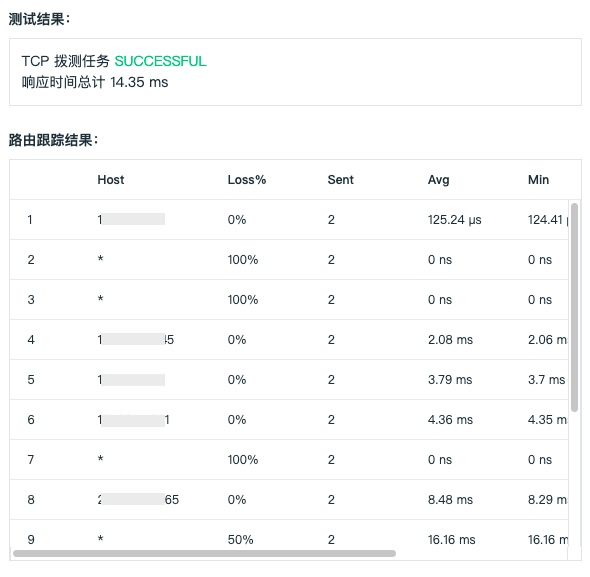Viewport: 590px width, 577px height.
Task: Click the SUCCESSFUL status text
Action: 161,61
